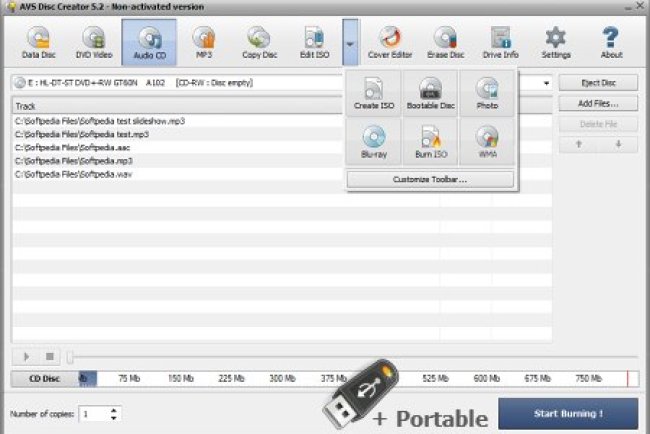Screen dimensions: 650x434
Task: Choose Bootable Disc from the popup
Action: coord(430,94)
